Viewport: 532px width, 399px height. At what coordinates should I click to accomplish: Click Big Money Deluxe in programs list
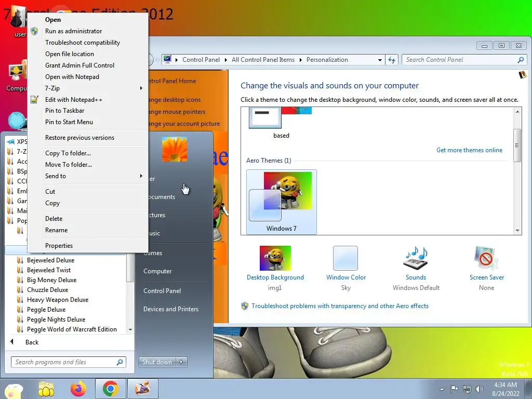click(51, 280)
